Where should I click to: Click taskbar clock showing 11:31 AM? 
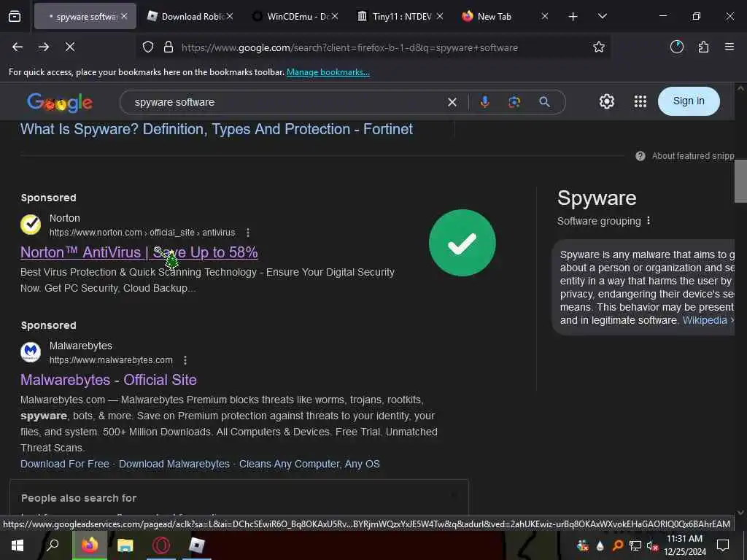coord(684,545)
